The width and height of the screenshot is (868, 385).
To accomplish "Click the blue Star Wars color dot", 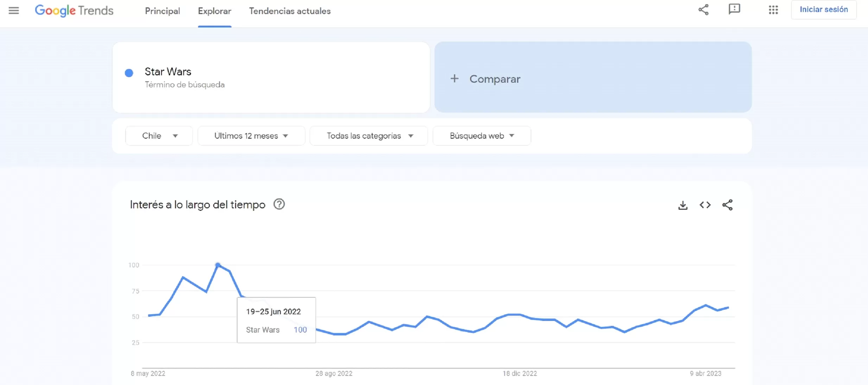I will 129,73.
